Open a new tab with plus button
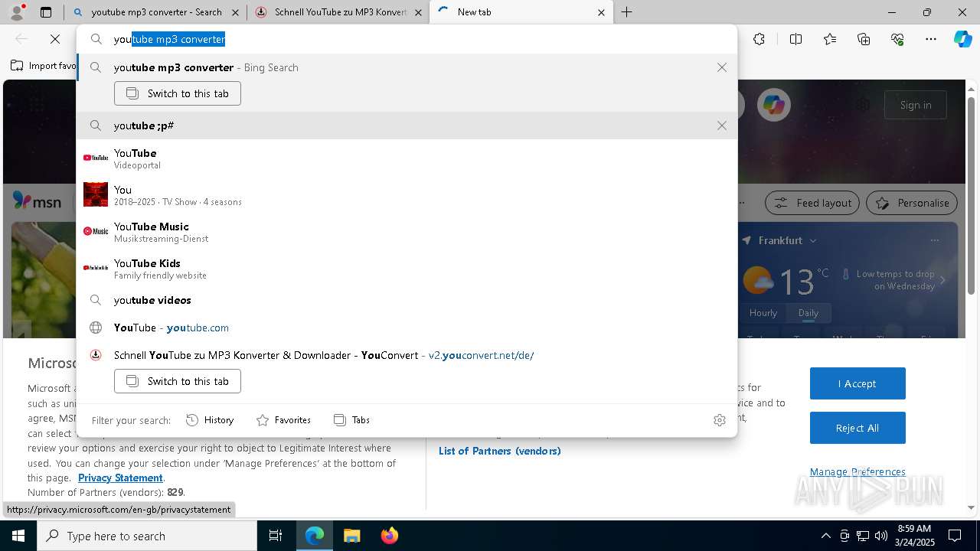This screenshot has height=551, width=980. [x=627, y=12]
